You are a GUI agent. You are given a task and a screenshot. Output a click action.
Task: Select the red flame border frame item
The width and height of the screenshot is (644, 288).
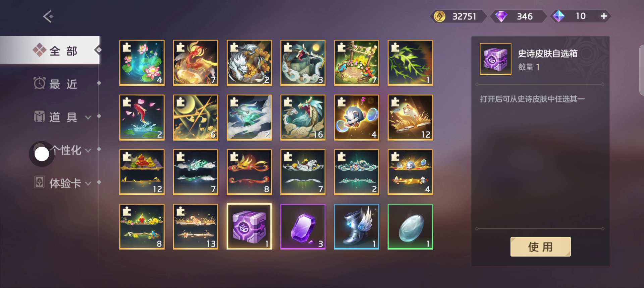pos(249,172)
